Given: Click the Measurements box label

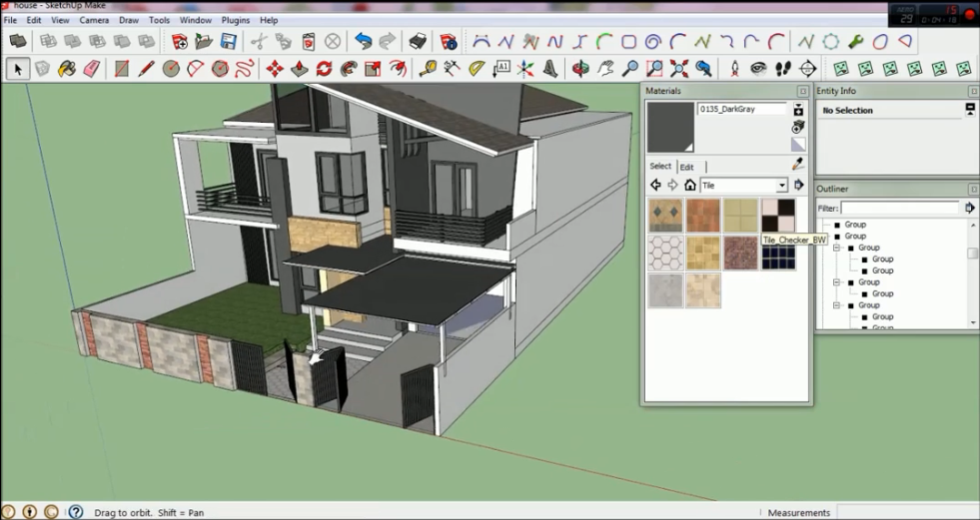Looking at the screenshot, I should 799,512.
